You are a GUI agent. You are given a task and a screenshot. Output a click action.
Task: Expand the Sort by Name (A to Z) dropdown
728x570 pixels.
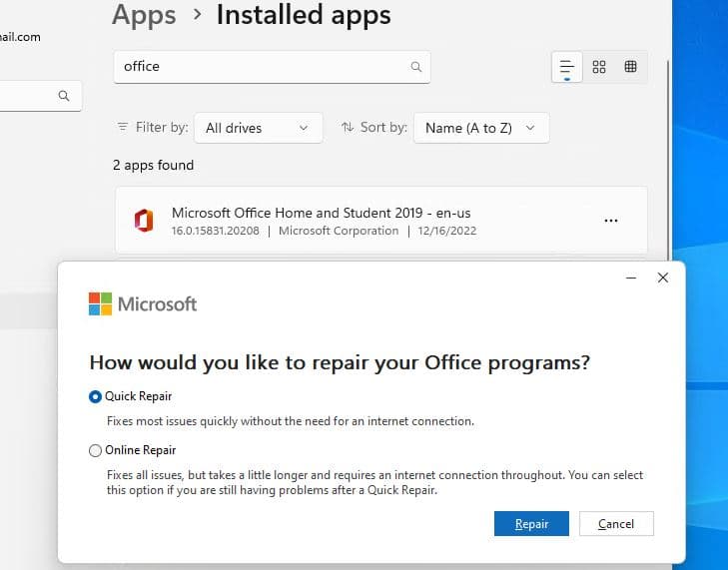tap(480, 128)
